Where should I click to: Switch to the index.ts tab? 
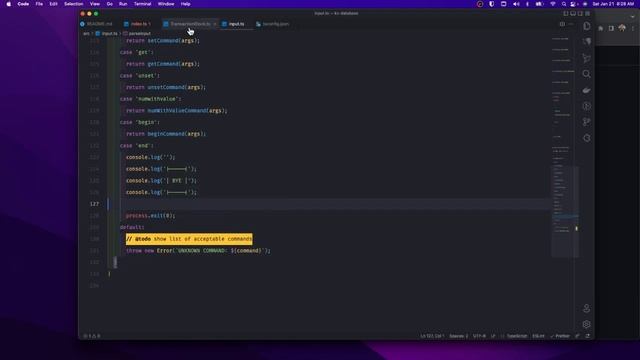pos(138,24)
